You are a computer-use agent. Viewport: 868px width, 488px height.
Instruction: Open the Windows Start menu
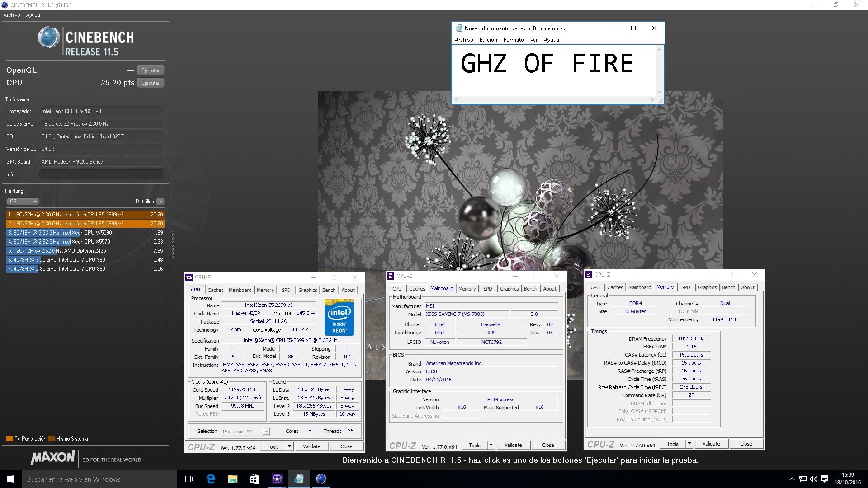11,479
